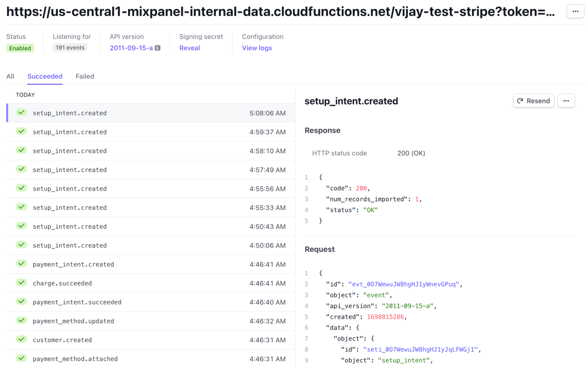Click the API version 2011-09-15-a link
Screen dimensions: 588x368
131,48
